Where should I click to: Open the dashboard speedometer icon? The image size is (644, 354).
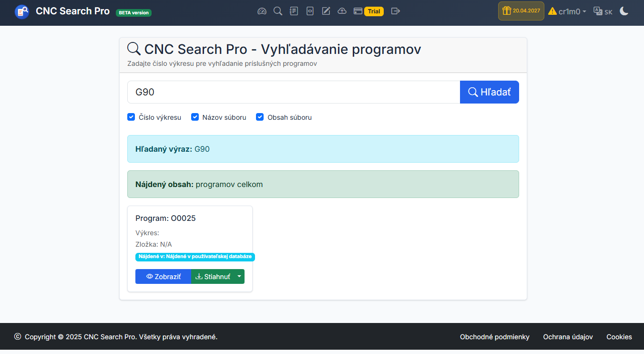coord(262,11)
